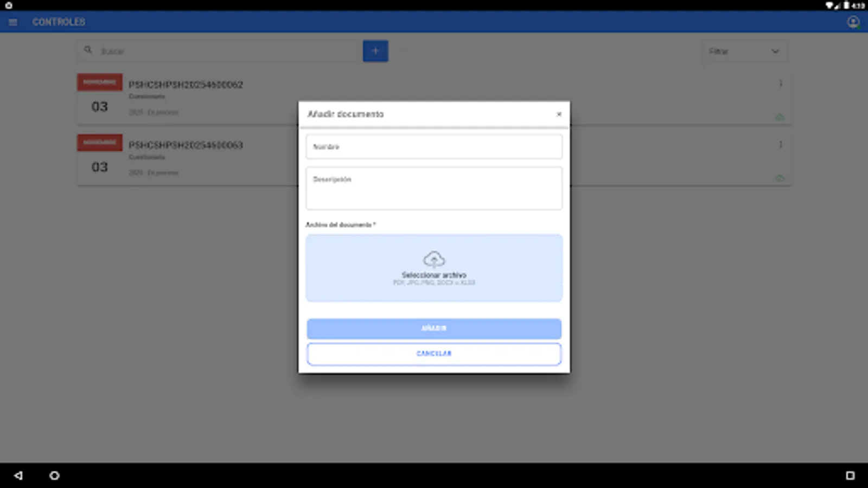Open three-dot menu for PSHCSHPSH20254600063

[781, 144]
